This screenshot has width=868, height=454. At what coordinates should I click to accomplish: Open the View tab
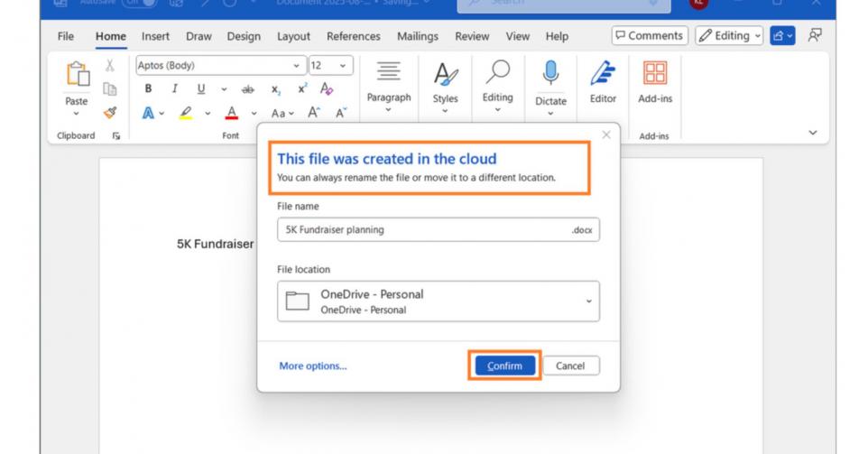point(518,36)
